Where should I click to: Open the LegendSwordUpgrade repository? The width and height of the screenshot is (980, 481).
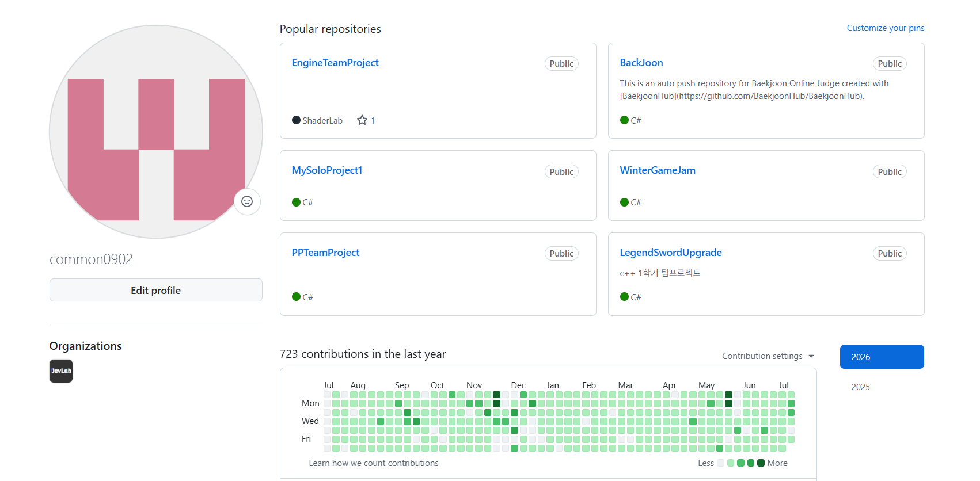click(671, 253)
